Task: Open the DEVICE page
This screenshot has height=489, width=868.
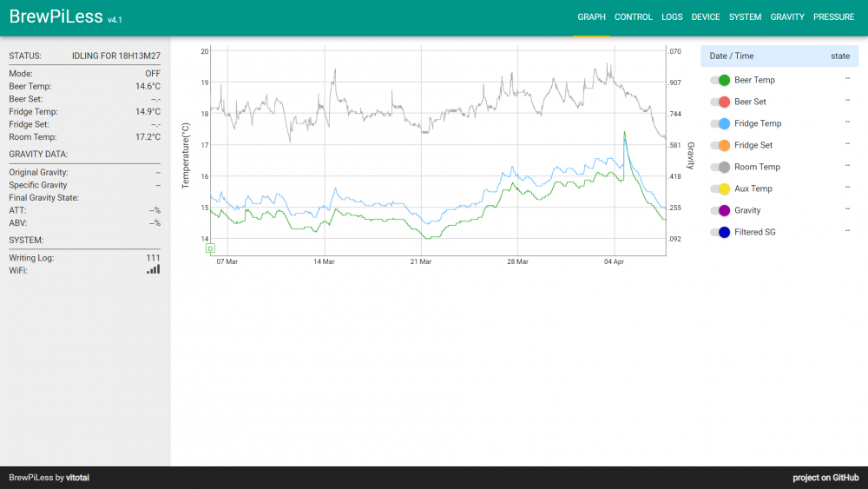Action: pyautogui.click(x=706, y=17)
